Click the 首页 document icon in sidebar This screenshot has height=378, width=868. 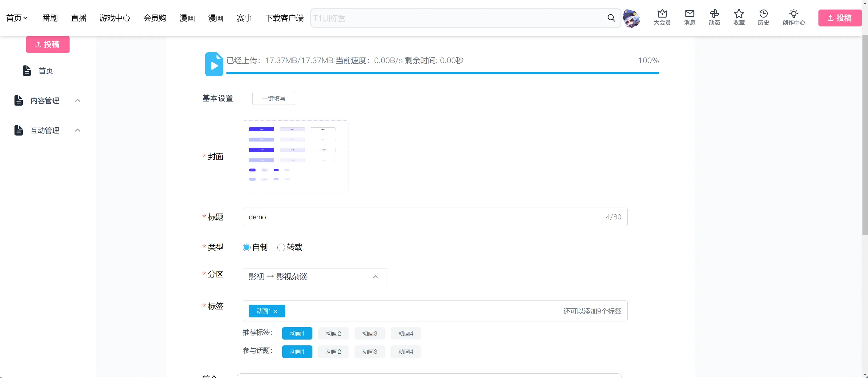tap(27, 71)
